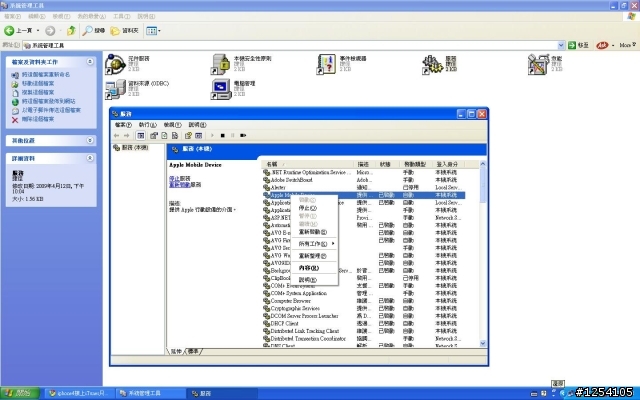Click rename this file link in sidebar
Screen dimensions: 640x400
[x=46, y=75]
